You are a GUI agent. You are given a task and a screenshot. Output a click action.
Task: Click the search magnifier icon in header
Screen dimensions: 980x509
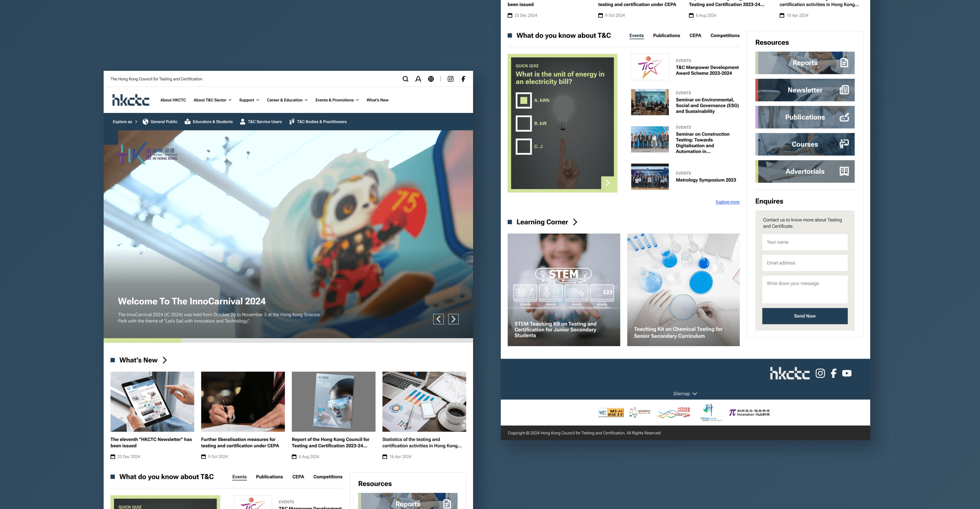pos(405,79)
